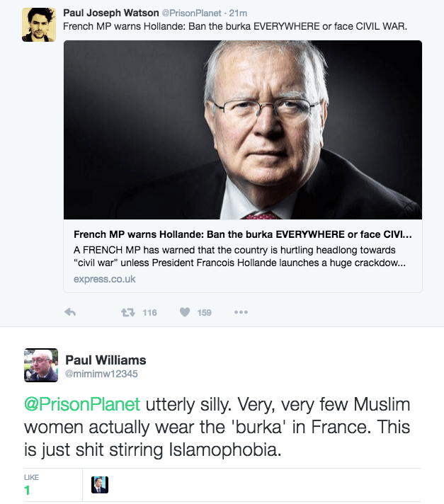Viewport: 444px width, 504px height.
Task: Like the tweet with the heart icon
Action: (185, 312)
